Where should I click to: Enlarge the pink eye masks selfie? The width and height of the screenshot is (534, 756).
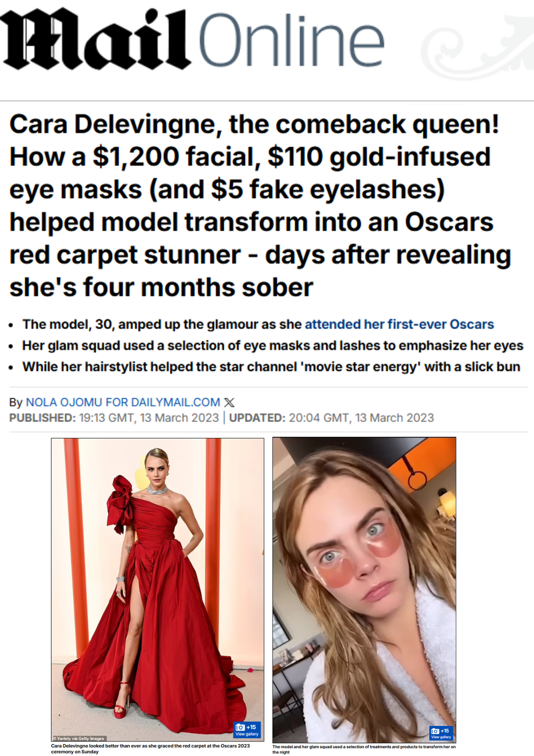(x=364, y=589)
